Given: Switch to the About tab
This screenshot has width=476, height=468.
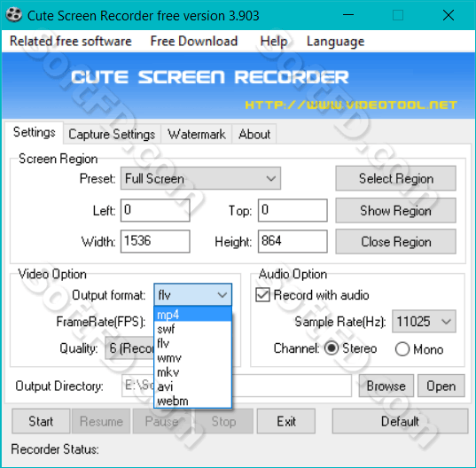Looking at the screenshot, I should pos(254,134).
